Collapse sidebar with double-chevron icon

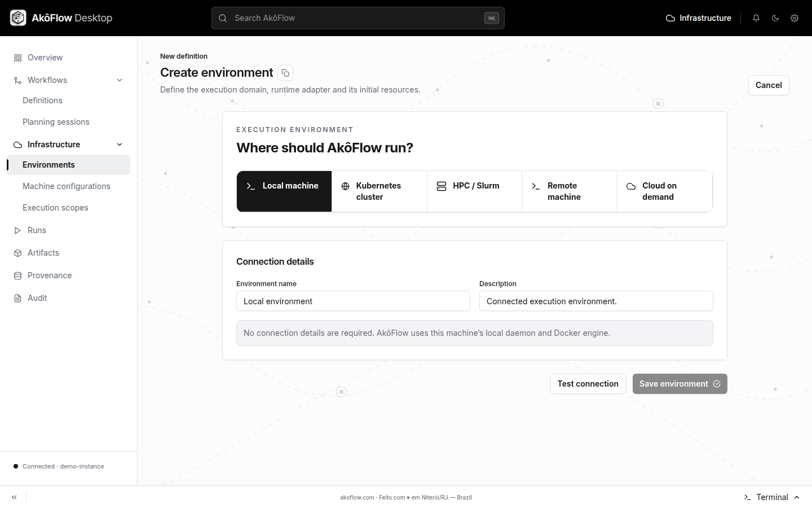coord(14,497)
